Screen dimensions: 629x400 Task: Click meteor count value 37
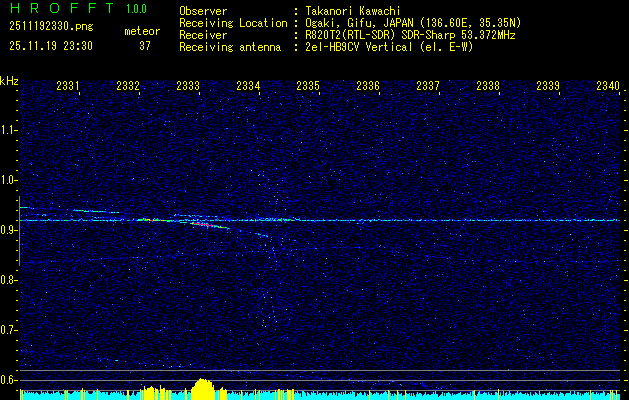(x=145, y=46)
